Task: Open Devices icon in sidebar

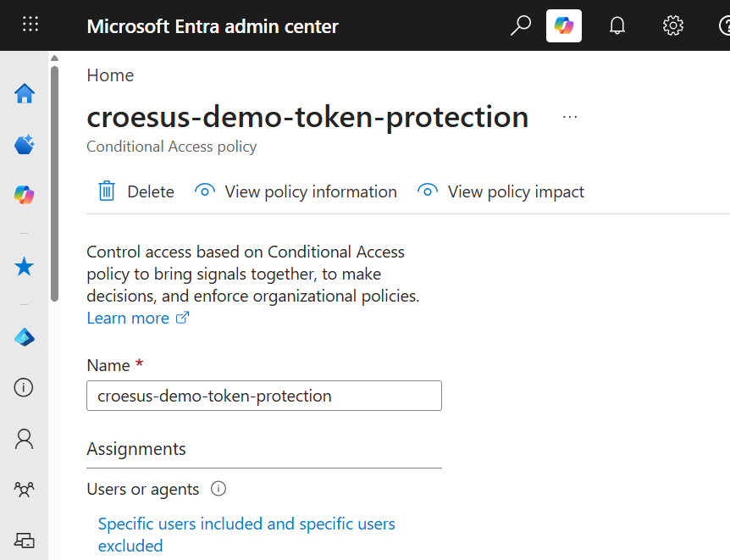Action: tap(25, 541)
